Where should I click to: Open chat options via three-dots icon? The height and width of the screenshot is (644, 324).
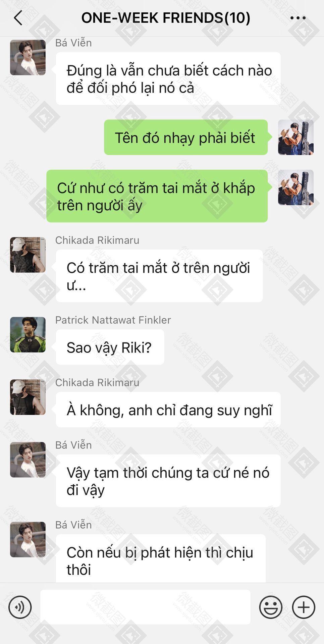point(298,18)
